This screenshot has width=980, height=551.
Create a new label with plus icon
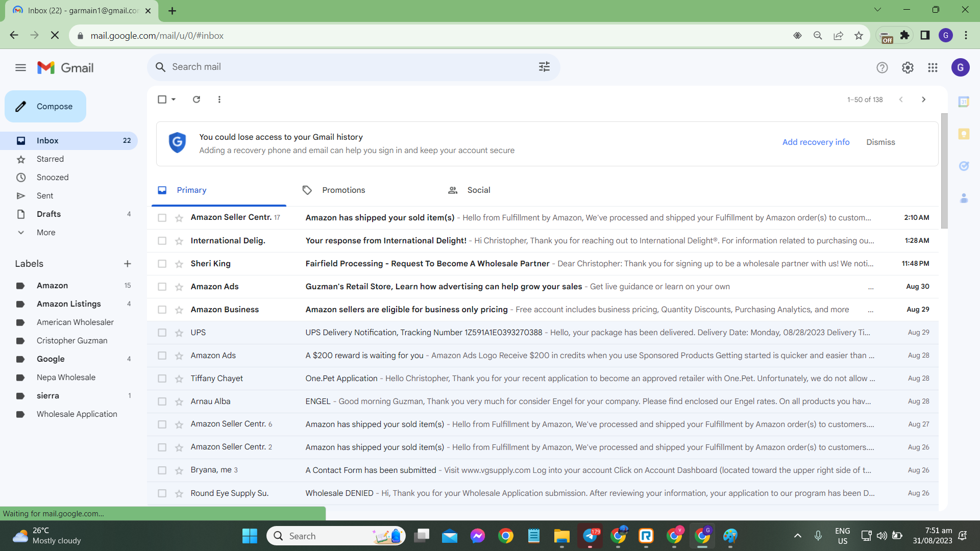click(128, 264)
